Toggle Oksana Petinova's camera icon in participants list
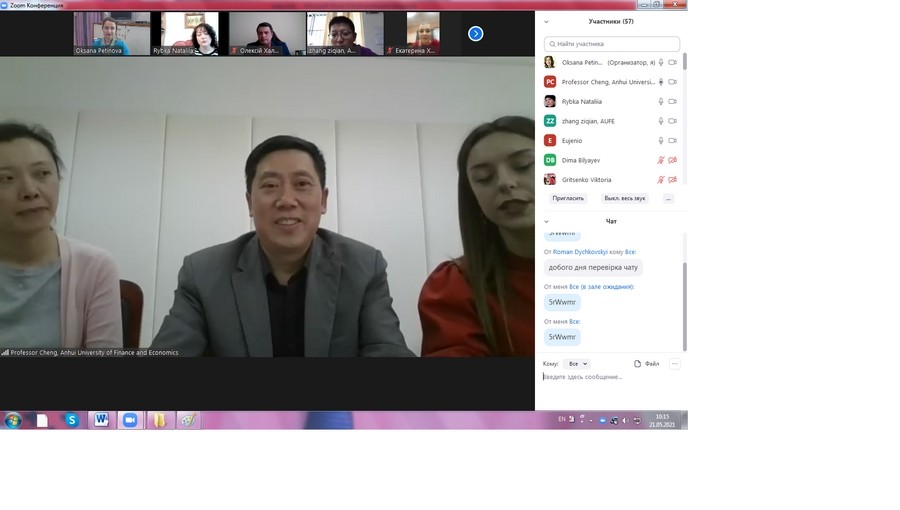Image resolution: width=900 pixels, height=510 pixels. [x=672, y=63]
